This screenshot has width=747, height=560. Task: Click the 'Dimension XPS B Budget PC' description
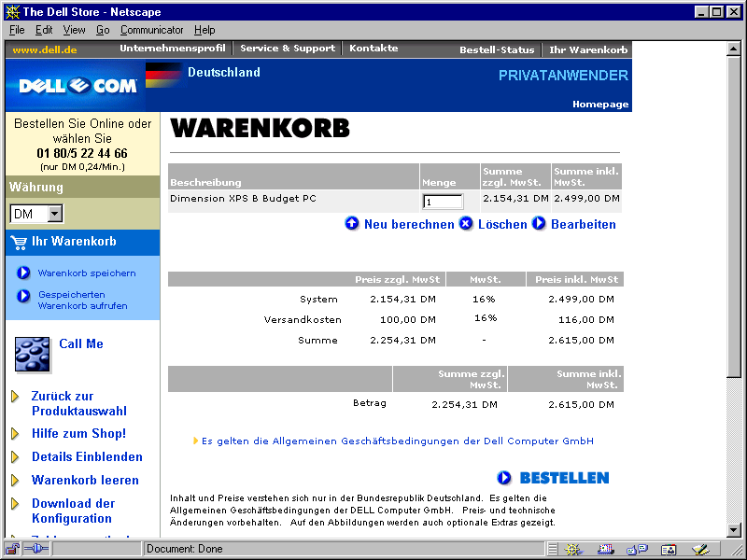pyautogui.click(x=243, y=199)
